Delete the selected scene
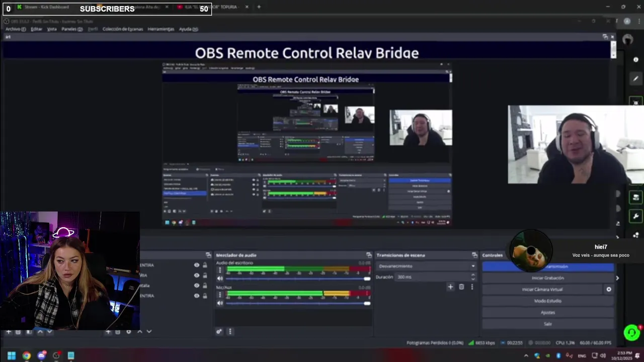This screenshot has width=644, height=362. point(18,332)
